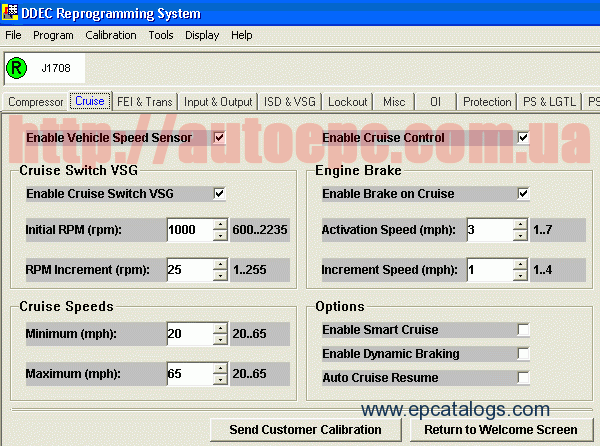The image size is (600, 446).
Task: Click the DDEC application title bar icon
Action: pyautogui.click(x=10, y=12)
